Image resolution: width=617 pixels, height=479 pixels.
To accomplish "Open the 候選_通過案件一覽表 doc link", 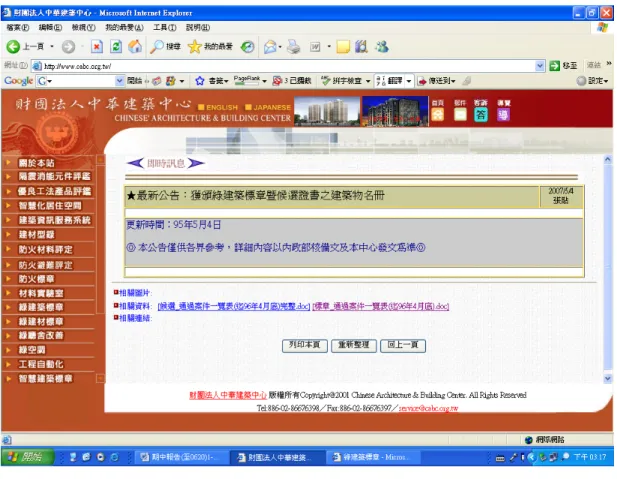I will (234, 306).
